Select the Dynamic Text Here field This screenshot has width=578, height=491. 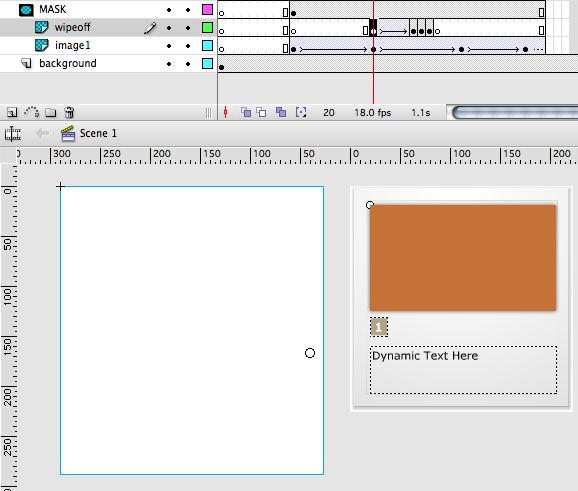463,370
